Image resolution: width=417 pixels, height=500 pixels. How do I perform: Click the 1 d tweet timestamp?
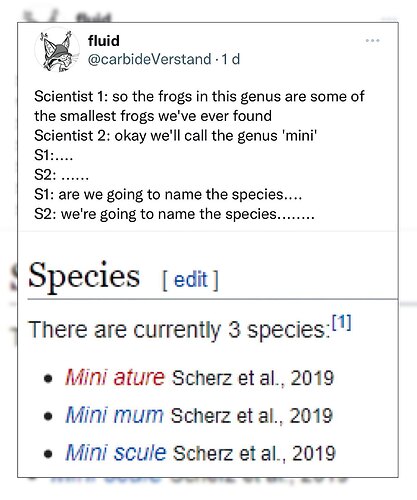(x=231, y=59)
